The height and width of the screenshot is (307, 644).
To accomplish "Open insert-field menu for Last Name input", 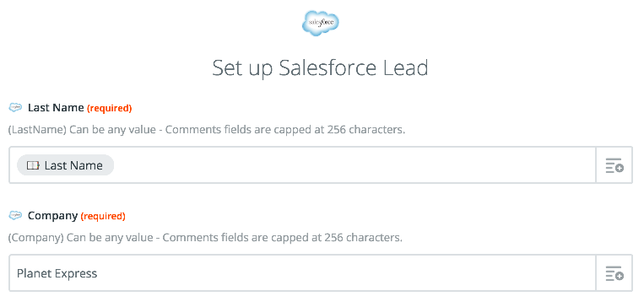I will coord(614,165).
